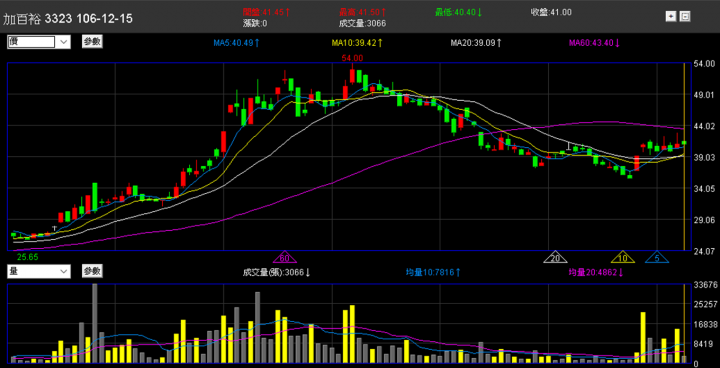
Task: Select the 20-day MA triangle marker
Action: (x=555, y=257)
